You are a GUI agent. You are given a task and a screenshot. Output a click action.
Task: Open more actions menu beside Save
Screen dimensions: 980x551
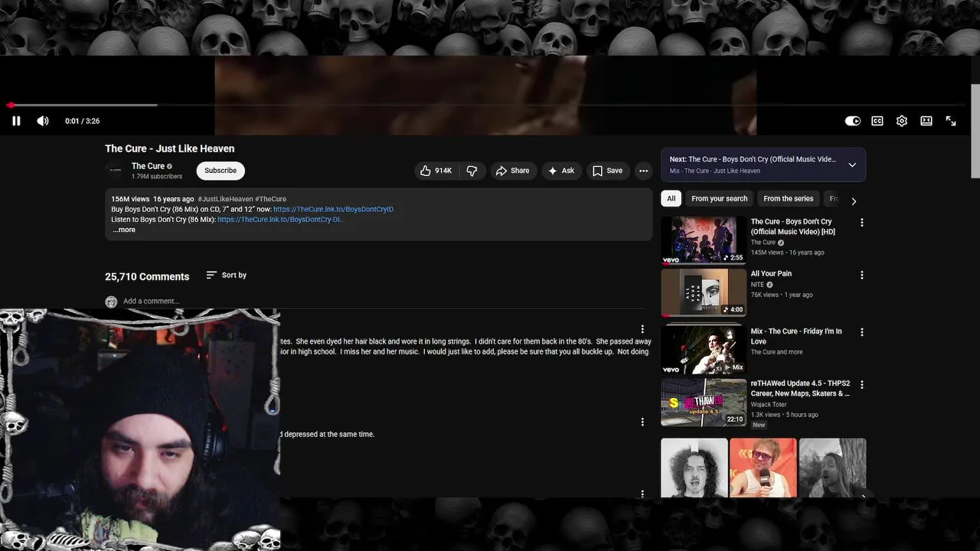[x=643, y=171]
